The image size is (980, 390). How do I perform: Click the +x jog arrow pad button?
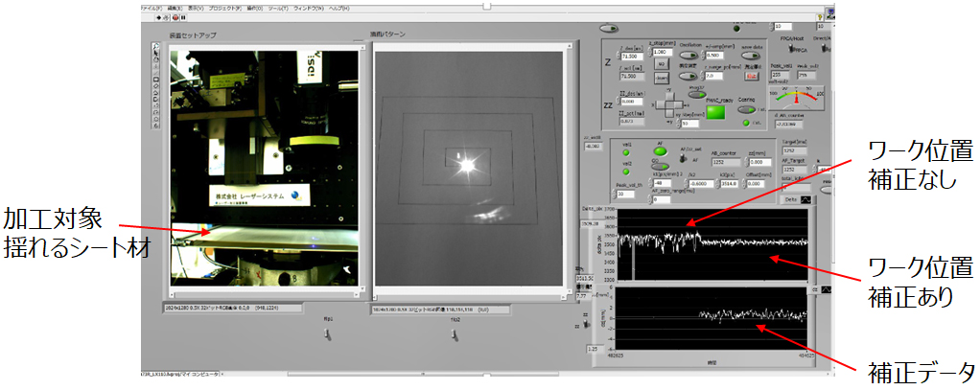click(679, 105)
